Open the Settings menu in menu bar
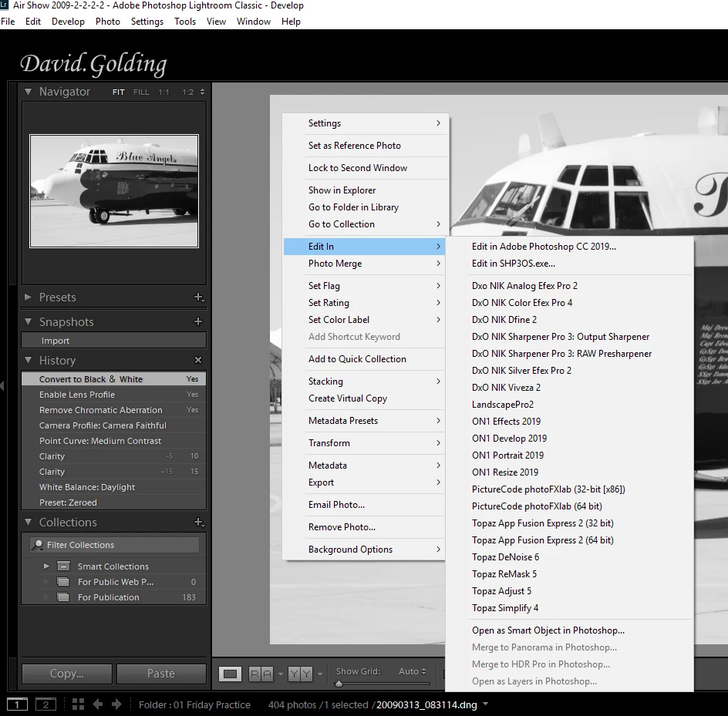The height and width of the screenshot is (716, 728). (147, 22)
